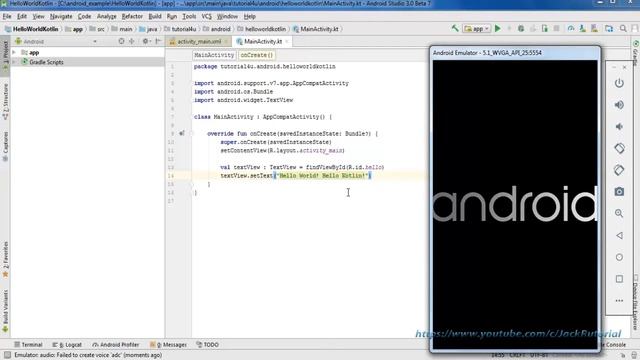This screenshot has width=640, height=360.
Task: Click the Attach debugger to Android process icon
Action: click(x=545, y=29)
